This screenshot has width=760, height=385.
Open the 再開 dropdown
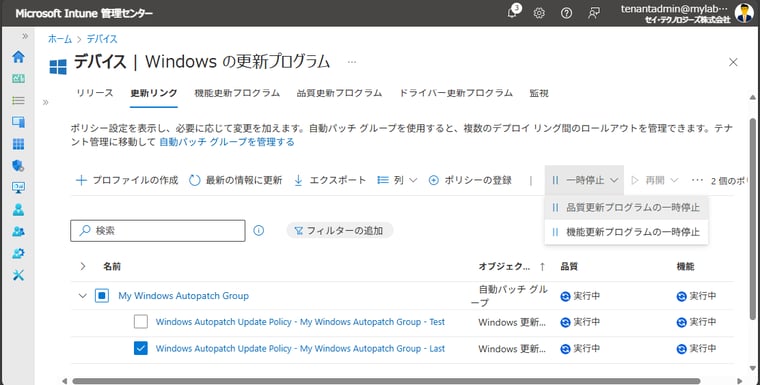tap(654, 180)
